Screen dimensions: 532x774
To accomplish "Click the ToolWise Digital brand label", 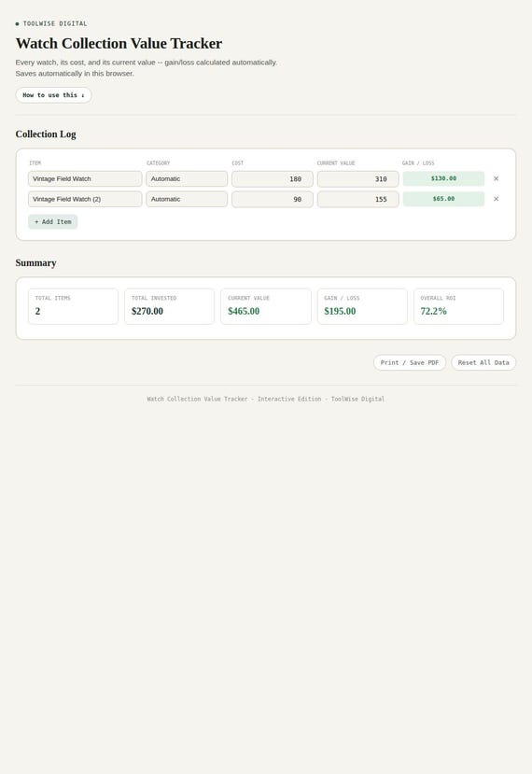I will 55,23.
